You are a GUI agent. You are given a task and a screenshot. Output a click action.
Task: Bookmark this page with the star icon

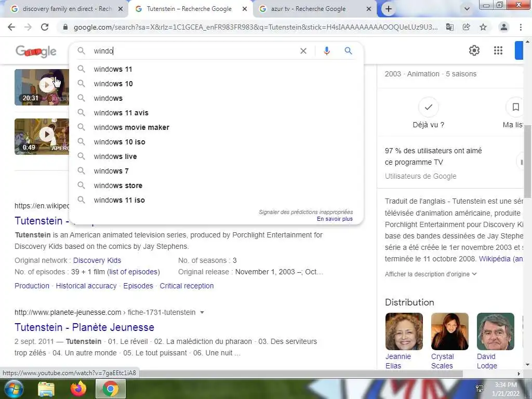tap(483, 27)
